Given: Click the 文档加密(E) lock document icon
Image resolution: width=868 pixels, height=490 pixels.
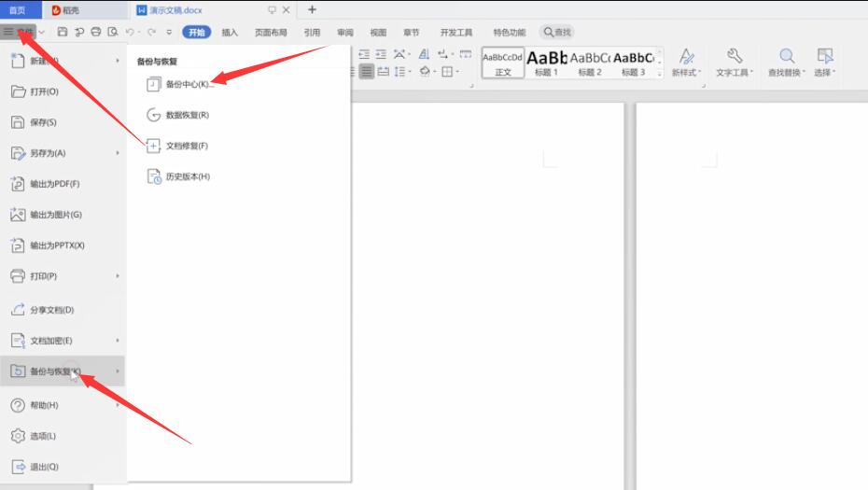Looking at the screenshot, I should [18, 341].
